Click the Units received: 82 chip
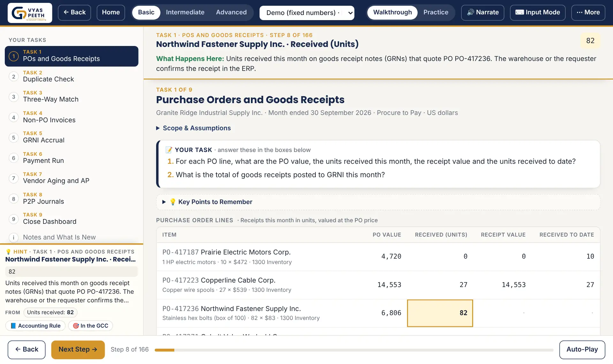 pyautogui.click(x=50, y=312)
